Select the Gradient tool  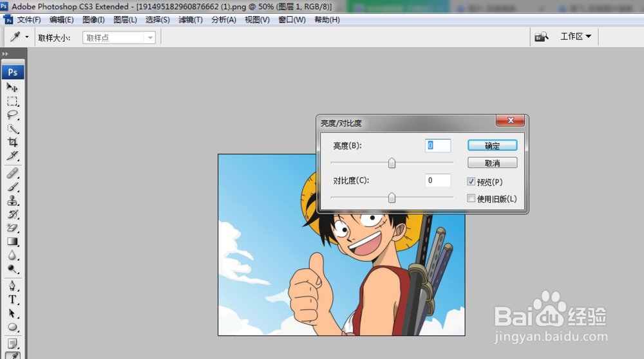[12, 242]
